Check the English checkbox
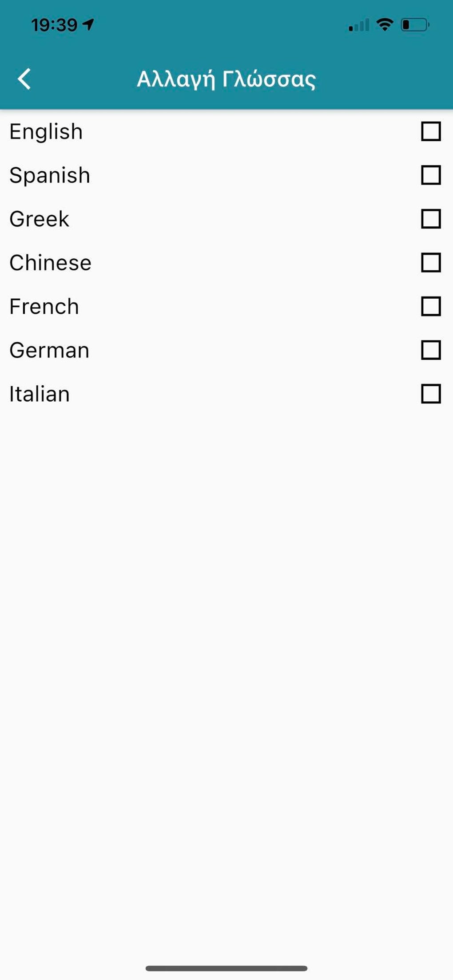The height and width of the screenshot is (980, 453). coord(430,131)
